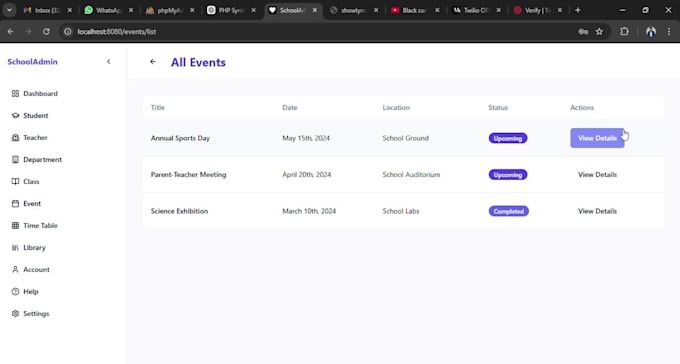The image size is (680, 364).
Task: Open Settings from the sidebar
Action: [30, 314]
